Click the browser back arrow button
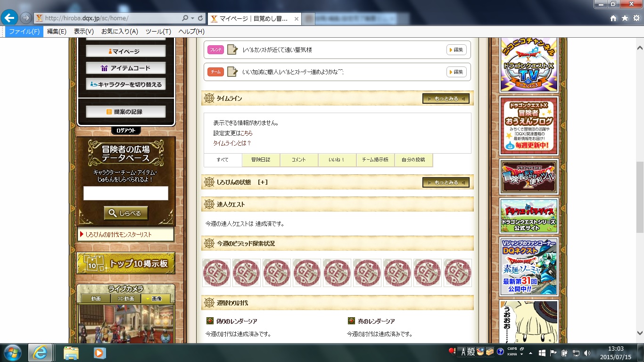Image resolution: width=644 pixels, height=362 pixels. [x=10, y=18]
